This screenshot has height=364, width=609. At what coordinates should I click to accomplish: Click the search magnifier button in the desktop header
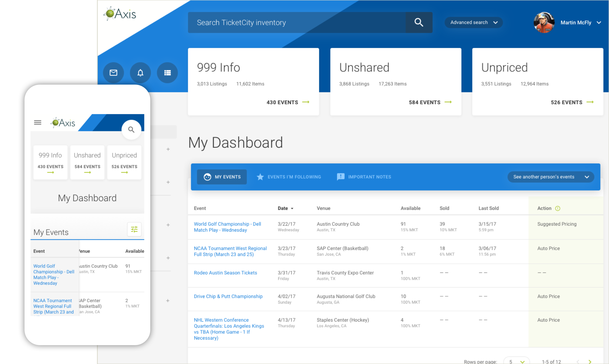pos(419,22)
